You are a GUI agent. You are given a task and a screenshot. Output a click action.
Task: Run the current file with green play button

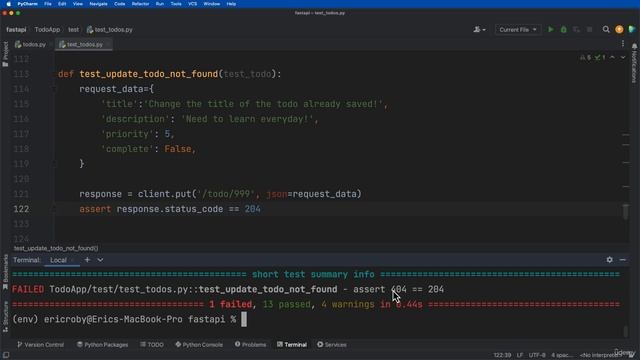pyautogui.click(x=551, y=29)
